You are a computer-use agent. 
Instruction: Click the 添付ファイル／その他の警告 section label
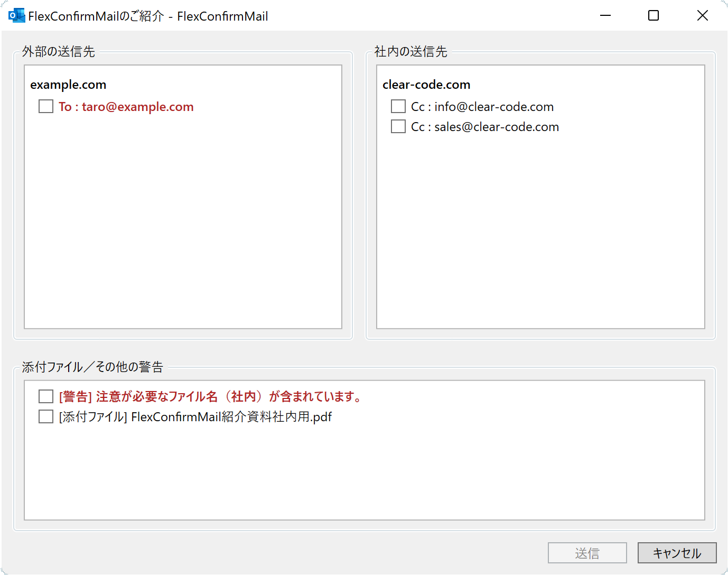click(x=92, y=366)
